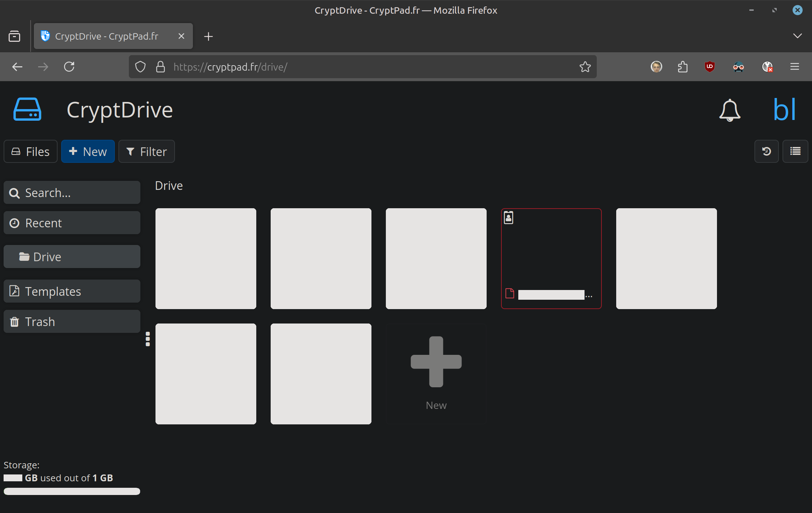Viewport: 812px width, 513px height.
Task: Toggle the Files sidebar button
Action: click(x=31, y=151)
